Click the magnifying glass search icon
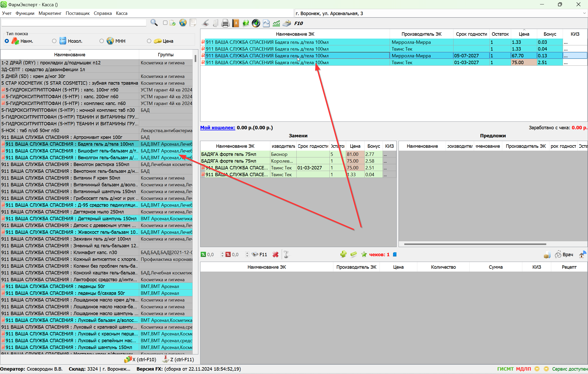 tap(154, 23)
